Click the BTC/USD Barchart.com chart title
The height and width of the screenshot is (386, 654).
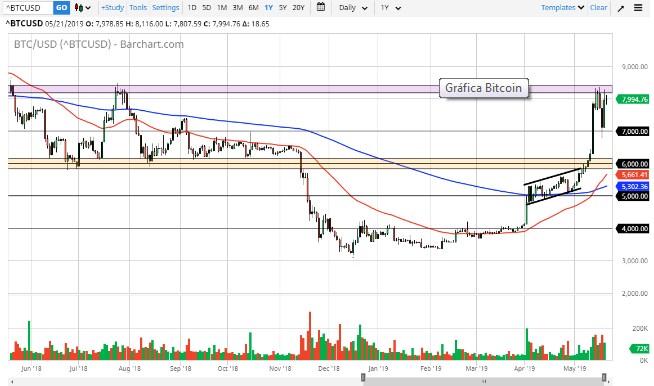coord(99,44)
